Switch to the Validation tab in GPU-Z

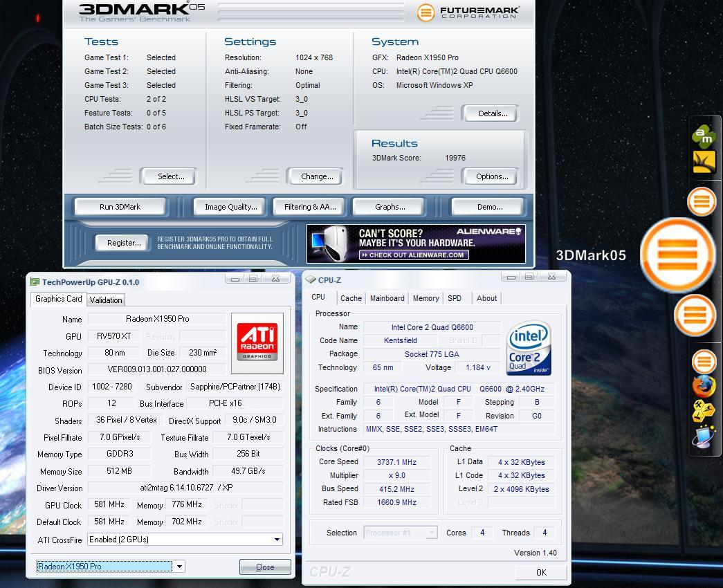(106, 300)
